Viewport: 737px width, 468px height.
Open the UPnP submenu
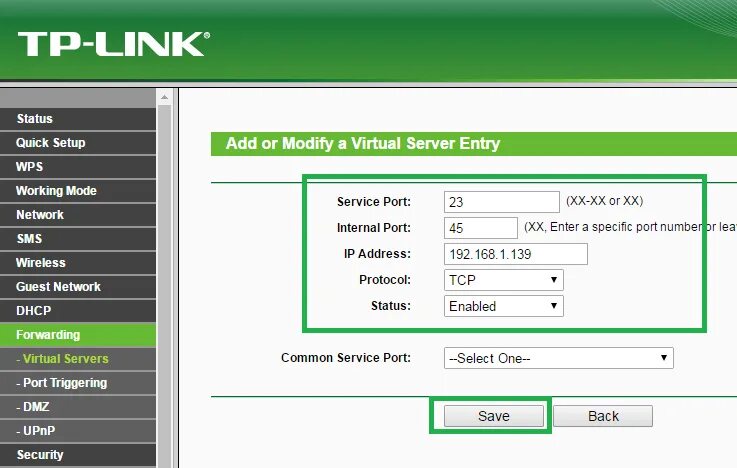tap(78, 430)
